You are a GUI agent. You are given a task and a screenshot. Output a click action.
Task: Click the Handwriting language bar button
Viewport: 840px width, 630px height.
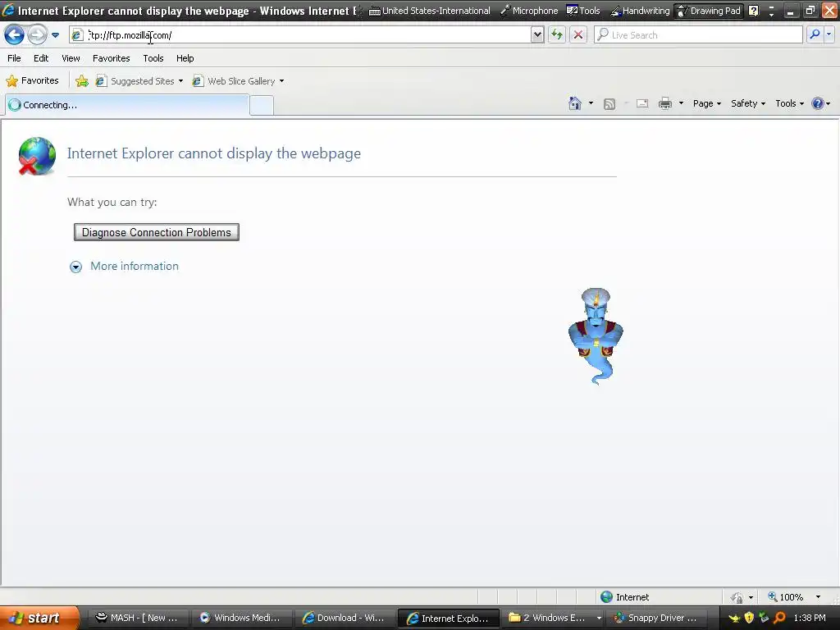(640, 11)
